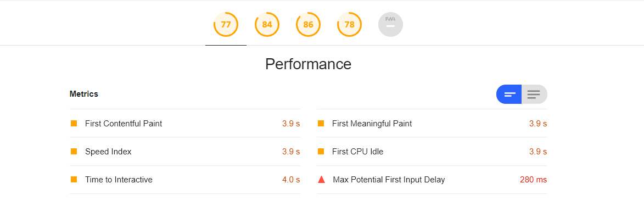Select the score gauge showing 78
The image size is (644, 200).
tap(349, 24)
